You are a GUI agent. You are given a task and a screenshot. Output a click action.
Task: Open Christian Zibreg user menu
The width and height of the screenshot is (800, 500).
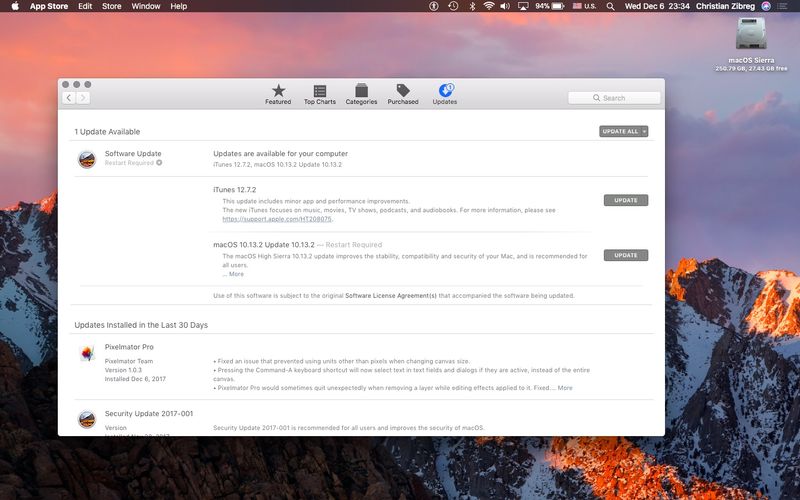pyautogui.click(x=725, y=6)
